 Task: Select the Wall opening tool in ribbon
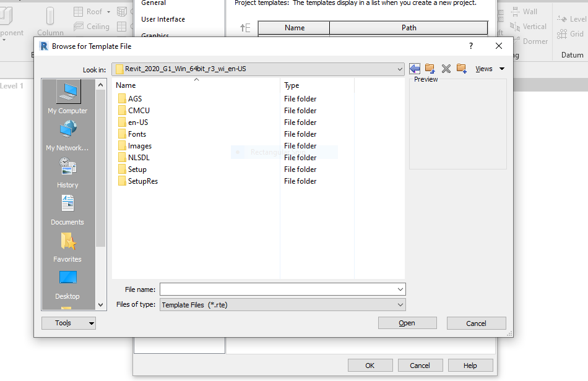pyautogui.click(x=524, y=12)
